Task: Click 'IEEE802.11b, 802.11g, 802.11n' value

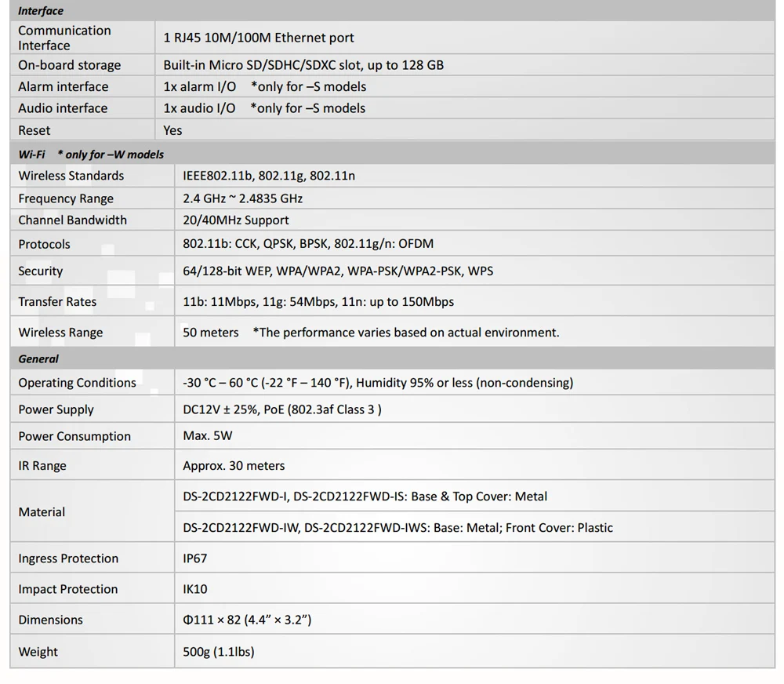Action: [x=269, y=176]
